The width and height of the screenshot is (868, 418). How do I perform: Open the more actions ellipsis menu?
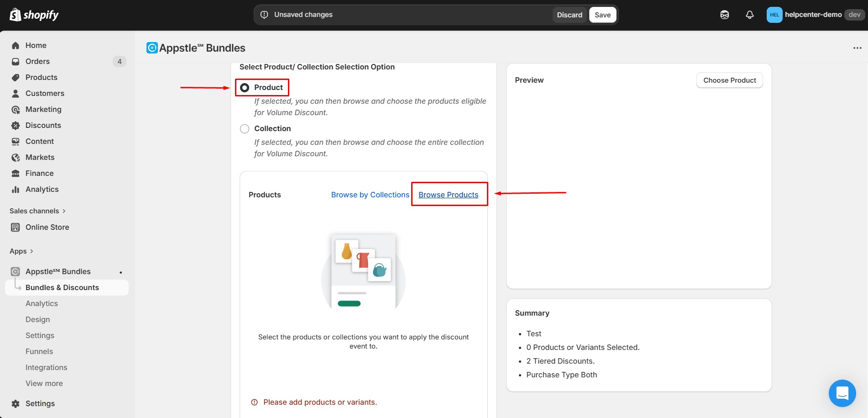click(857, 48)
